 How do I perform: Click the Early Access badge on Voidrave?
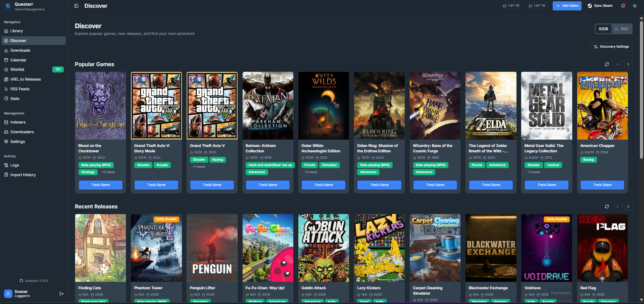point(557,219)
